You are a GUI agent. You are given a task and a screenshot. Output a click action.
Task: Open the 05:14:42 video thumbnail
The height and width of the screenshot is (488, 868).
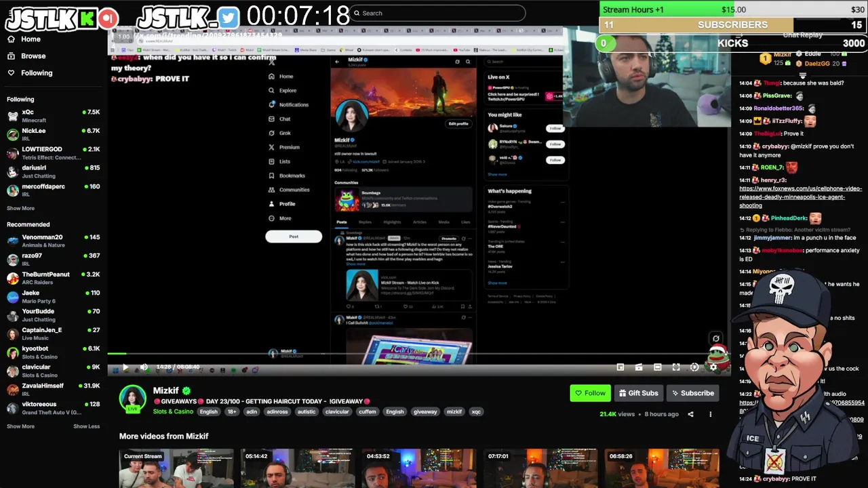tap(298, 468)
